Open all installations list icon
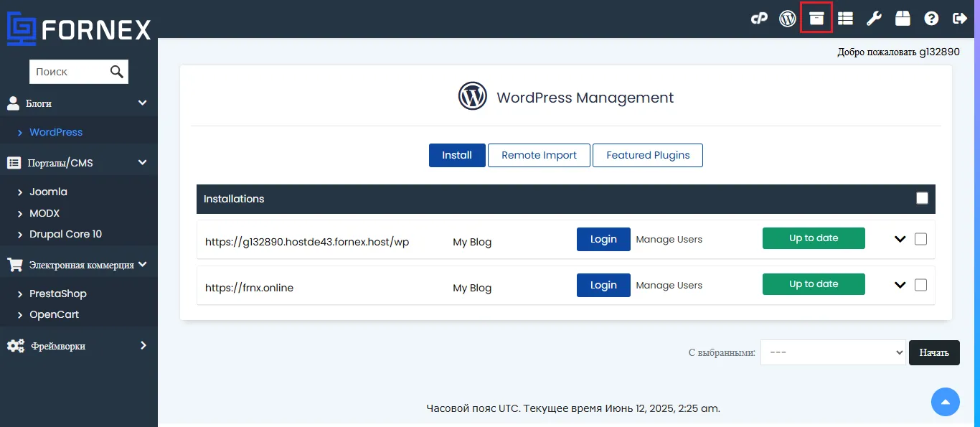 [x=845, y=19]
